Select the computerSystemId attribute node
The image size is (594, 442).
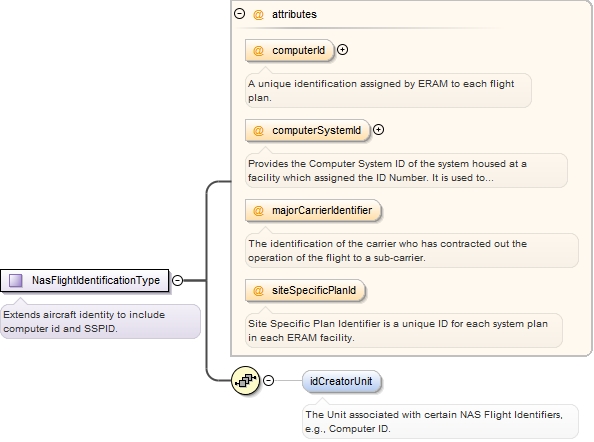coord(308,130)
